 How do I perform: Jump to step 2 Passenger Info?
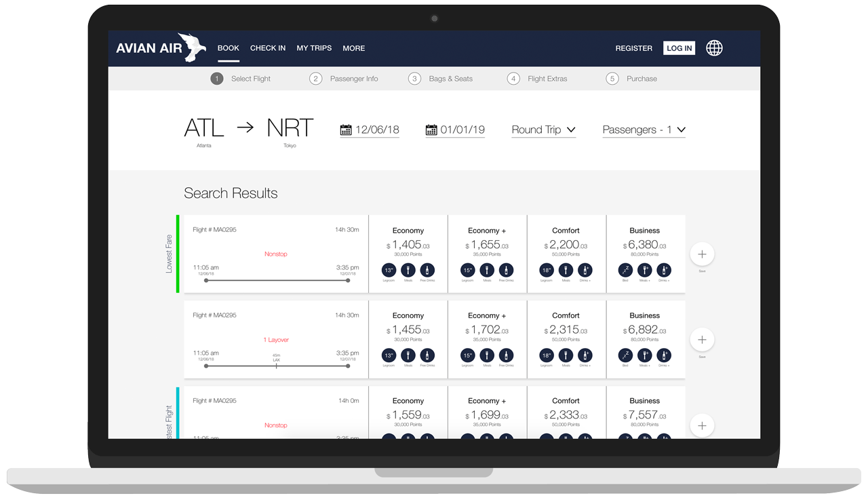point(344,79)
